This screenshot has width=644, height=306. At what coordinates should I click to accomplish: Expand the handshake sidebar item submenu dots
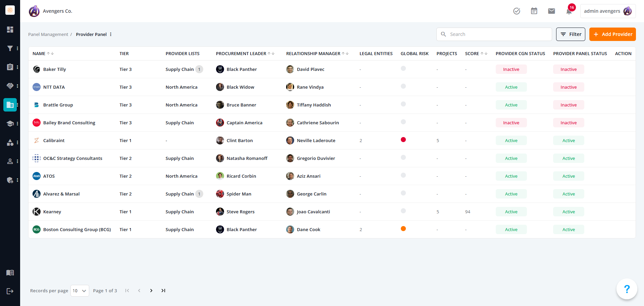tap(17, 86)
